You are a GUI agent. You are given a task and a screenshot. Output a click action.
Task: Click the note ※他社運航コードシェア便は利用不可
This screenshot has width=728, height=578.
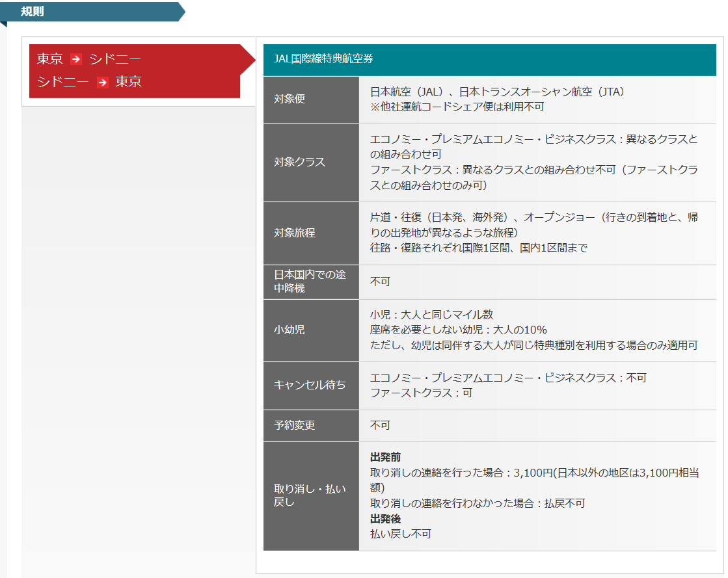pyautogui.click(x=457, y=107)
